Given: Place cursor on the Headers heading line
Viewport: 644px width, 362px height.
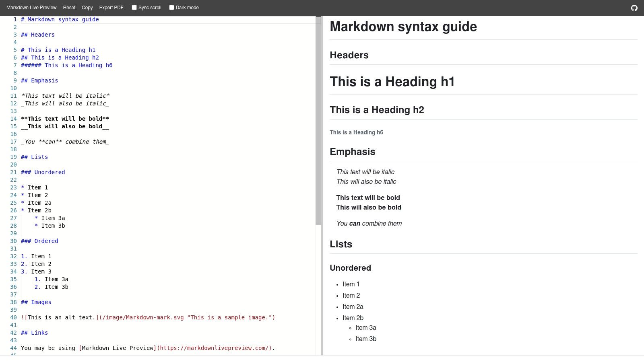Looking at the screenshot, I should [37, 35].
